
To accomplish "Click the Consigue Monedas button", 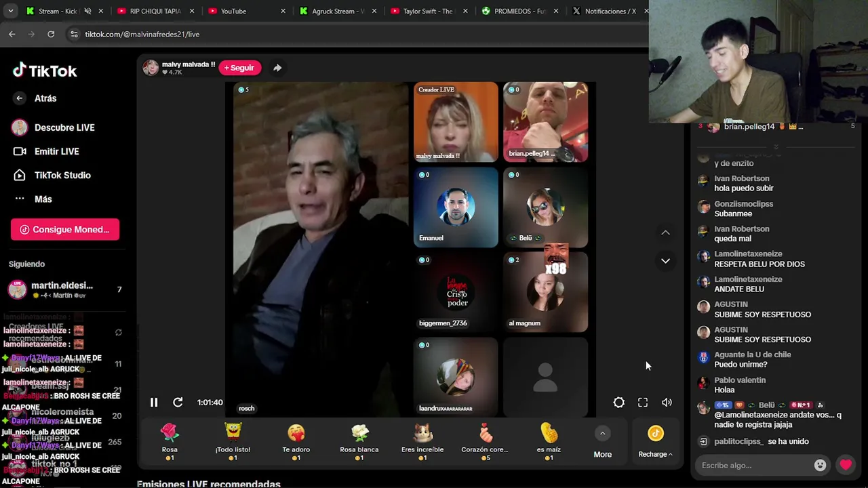I will (65, 229).
